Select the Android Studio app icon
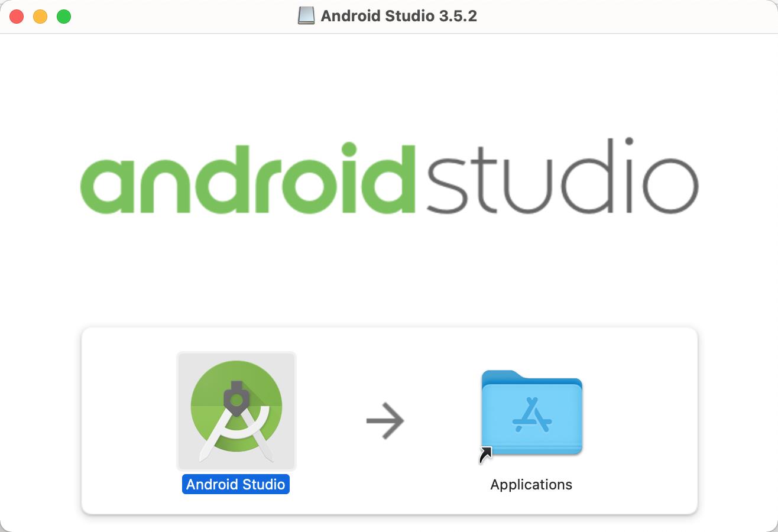 tap(236, 411)
